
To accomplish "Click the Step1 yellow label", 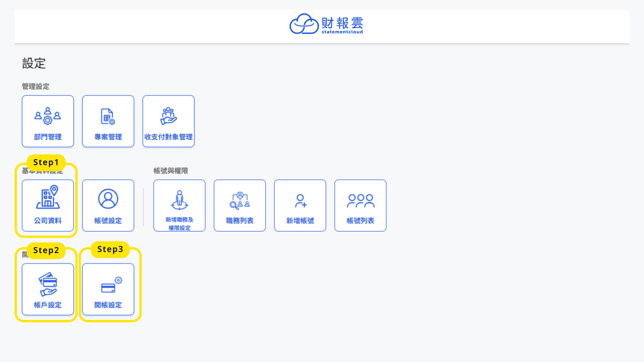I will 46,162.
